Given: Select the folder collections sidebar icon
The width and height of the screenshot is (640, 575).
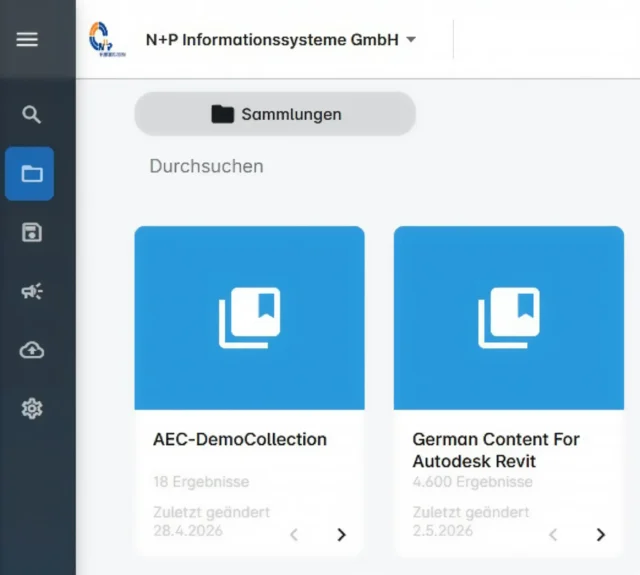Looking at the screenshot, I should pyautogui.click(x=30, y=173).
